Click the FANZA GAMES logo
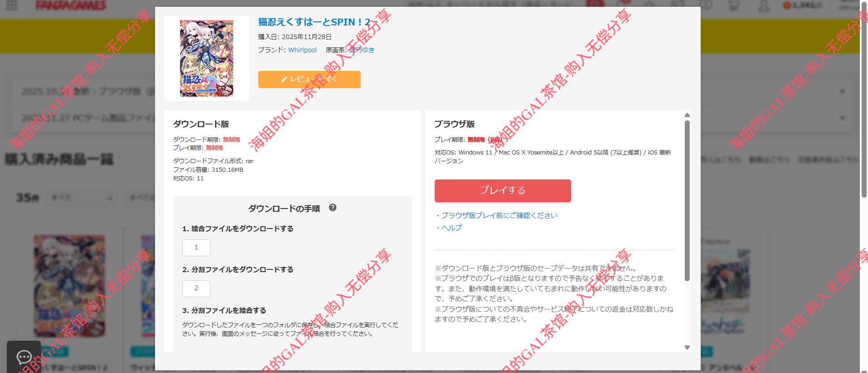This screenshot has height=373, width=868. [71, 5]
